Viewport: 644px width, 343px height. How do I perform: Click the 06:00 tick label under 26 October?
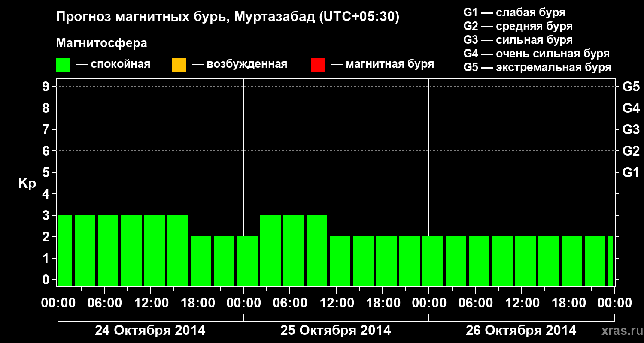click(x=475, y=303)
